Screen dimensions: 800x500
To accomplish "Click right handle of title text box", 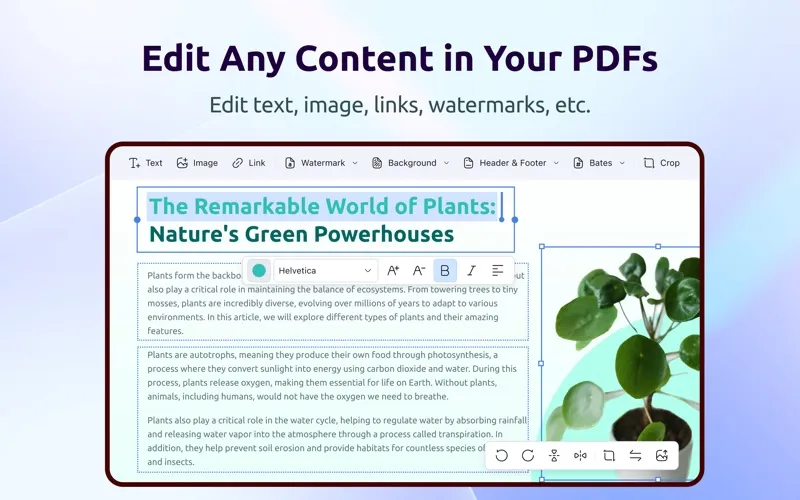I will click(x=515, y=219).
